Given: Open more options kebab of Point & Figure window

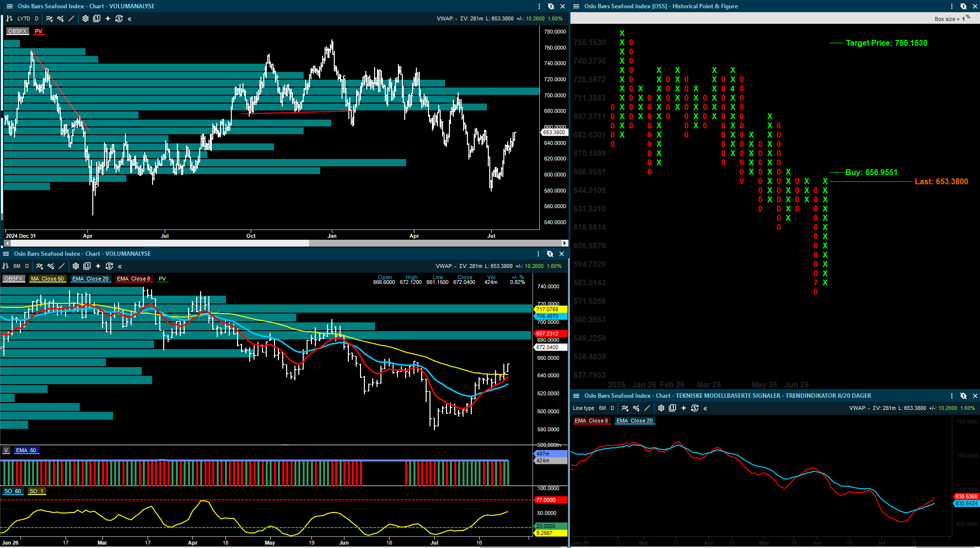Looking at the screenshot, I should tap(952, 6).
